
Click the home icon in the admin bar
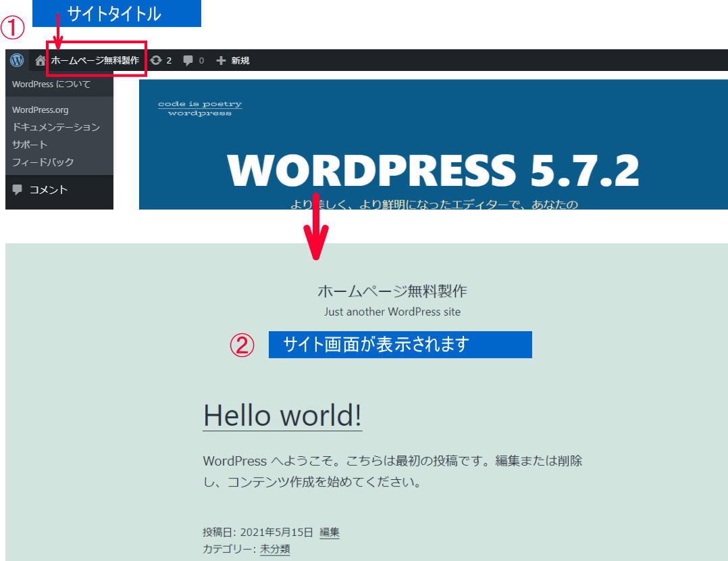pos(41,60)
